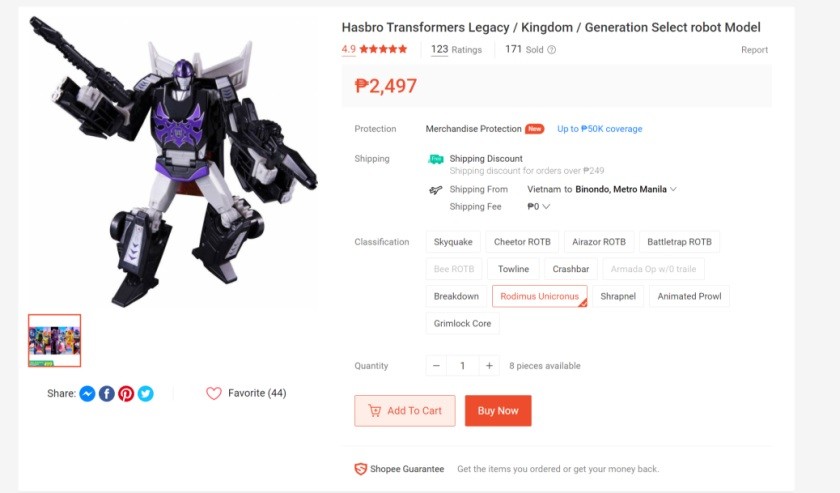
Task: Select the product image thumbnail
Action: [55, 341]
